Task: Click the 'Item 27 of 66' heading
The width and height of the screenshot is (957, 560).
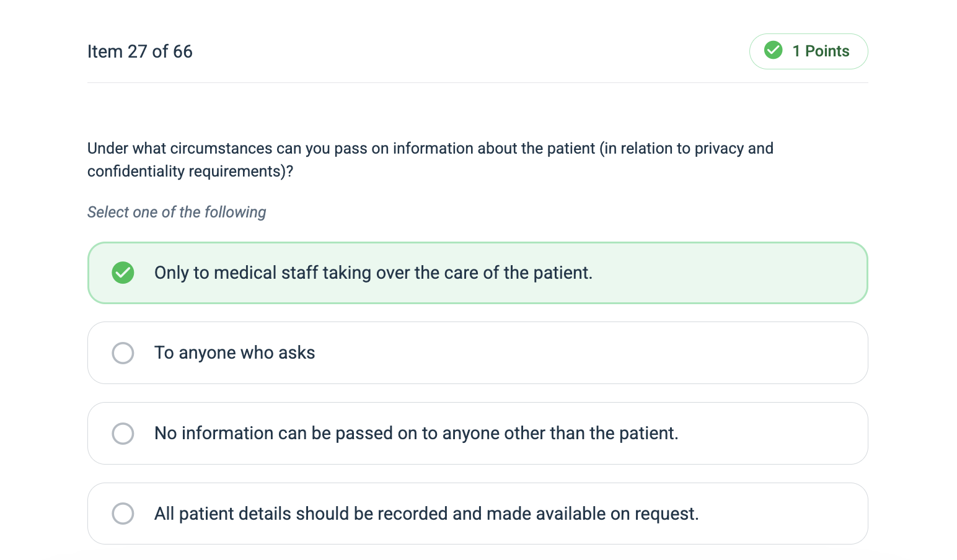Action: [139, 51]
